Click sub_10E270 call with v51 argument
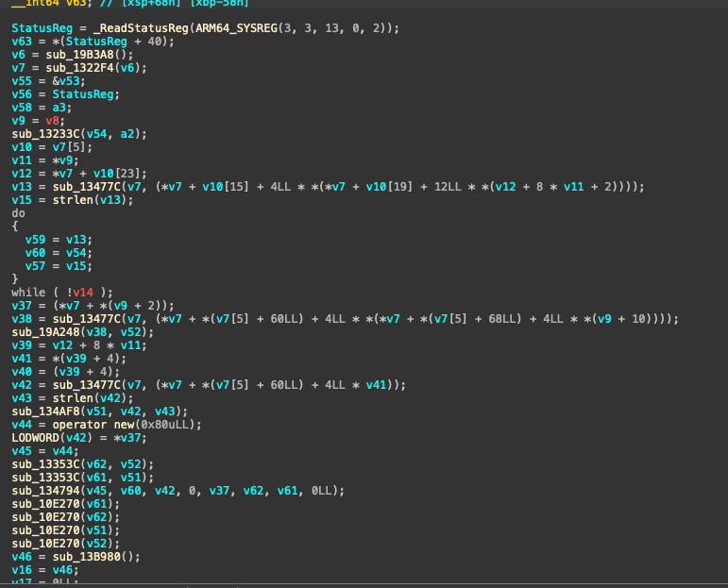This screenshot has height=588, width=728. [x=45, y=530]
